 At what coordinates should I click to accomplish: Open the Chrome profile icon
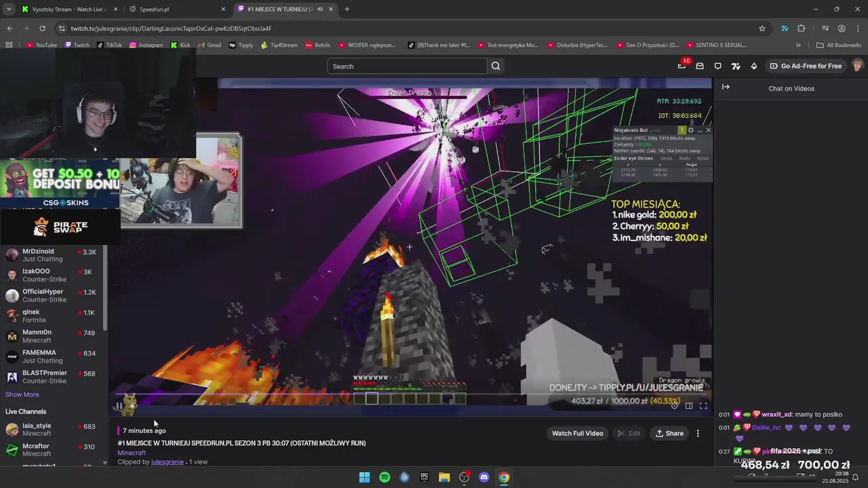click(x=842, y=28)
